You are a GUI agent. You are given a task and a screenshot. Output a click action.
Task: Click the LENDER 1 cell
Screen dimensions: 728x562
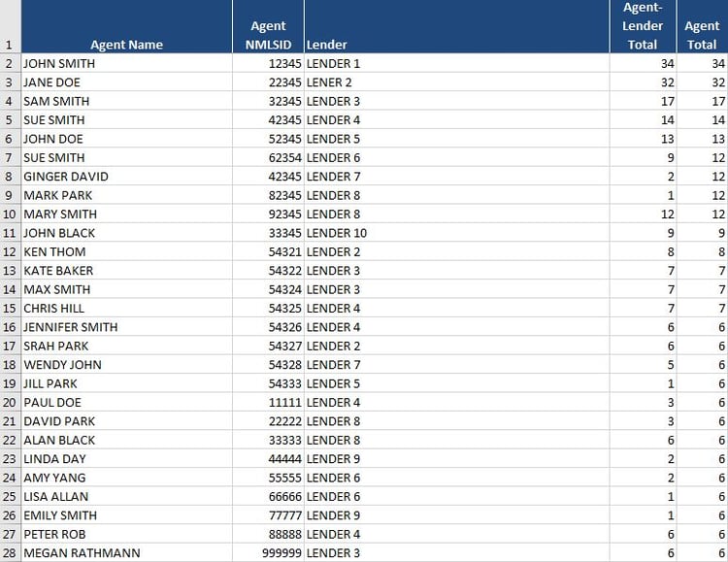coord(456,63)
